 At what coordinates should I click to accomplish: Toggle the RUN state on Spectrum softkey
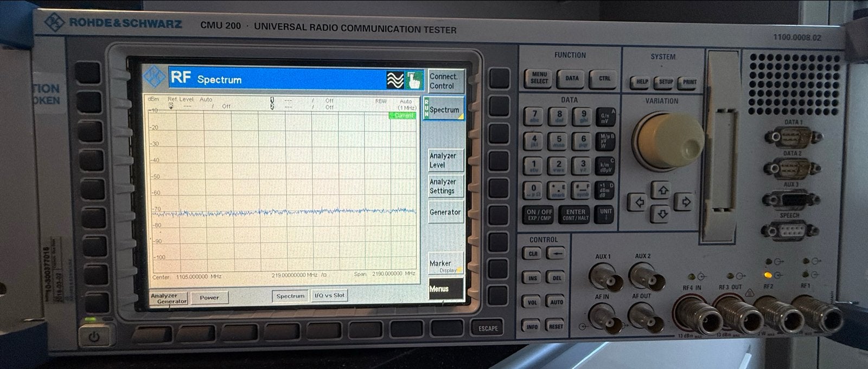coord(426,108)
